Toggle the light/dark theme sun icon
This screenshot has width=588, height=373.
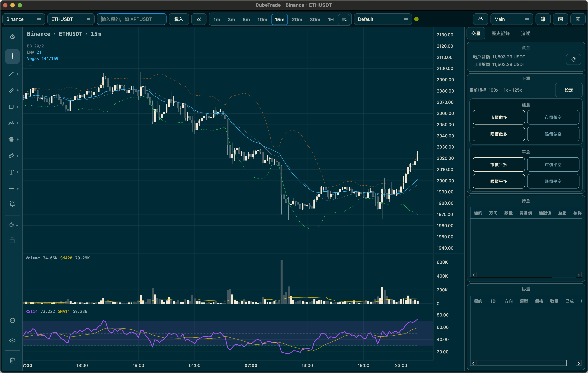(x=543, y=19)
